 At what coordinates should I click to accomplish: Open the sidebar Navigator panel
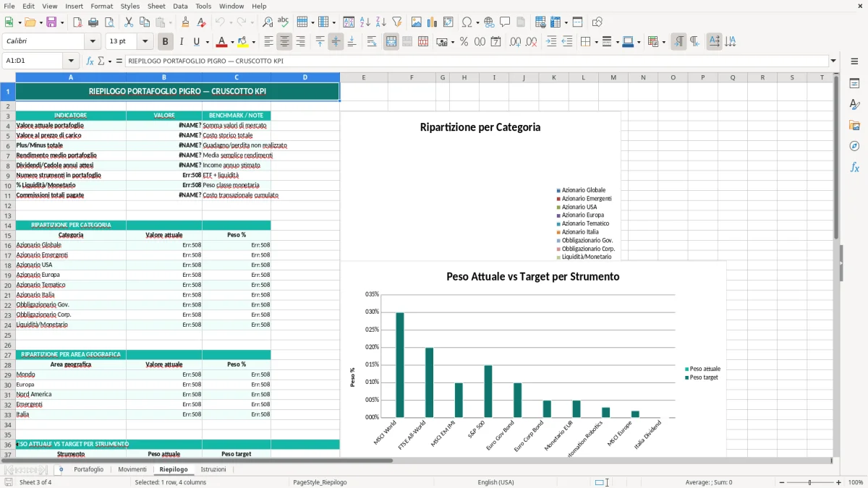tap(854, 146)
